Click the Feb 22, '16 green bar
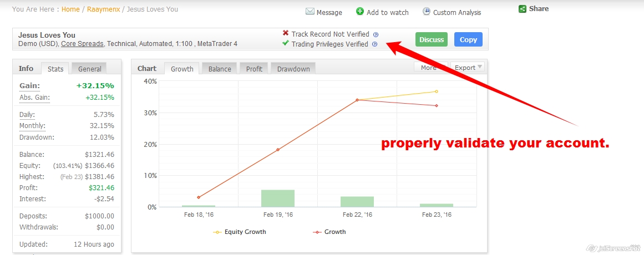This screenshot has height=255, width=644. tap(357, 202)
